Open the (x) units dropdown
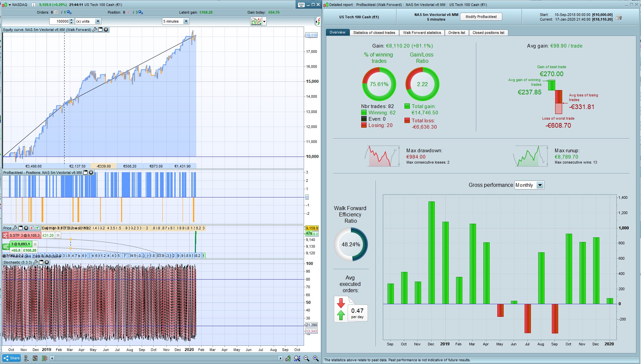This screenshot has width=641, height=364. coord(97,21)
